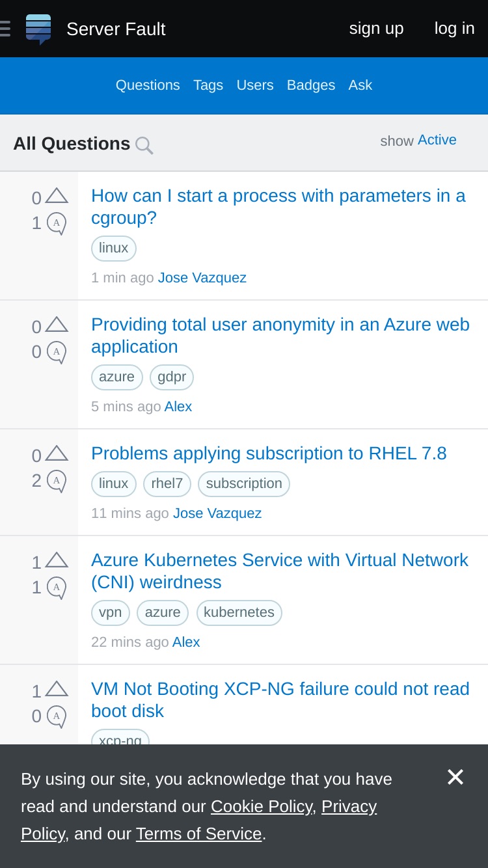The width and height of the screenshot is (488, 868).
Task: Select the subscription tag
Action: tap(244, 484)
